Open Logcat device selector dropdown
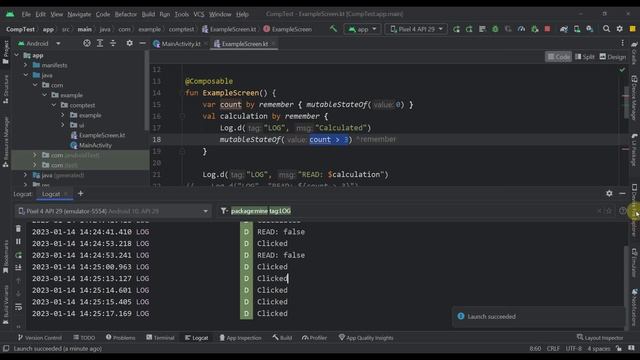The height and width of the screenshot is (360, 640). click(x=113, y=211)
